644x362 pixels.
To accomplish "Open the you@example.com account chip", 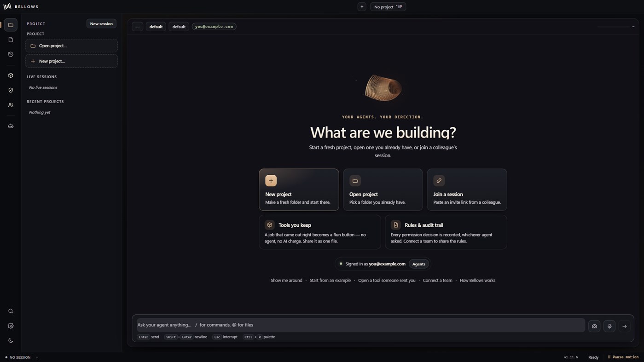I will (214, 27).
